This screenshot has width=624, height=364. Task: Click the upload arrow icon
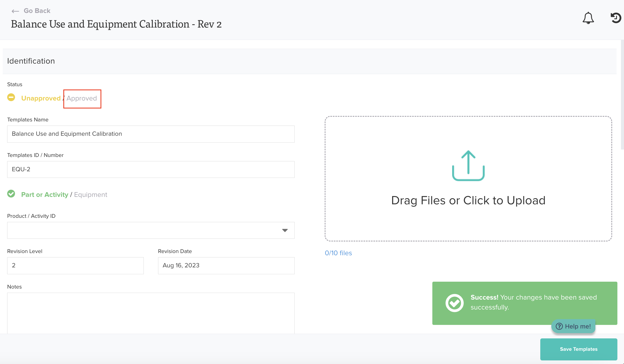point(468,165)
